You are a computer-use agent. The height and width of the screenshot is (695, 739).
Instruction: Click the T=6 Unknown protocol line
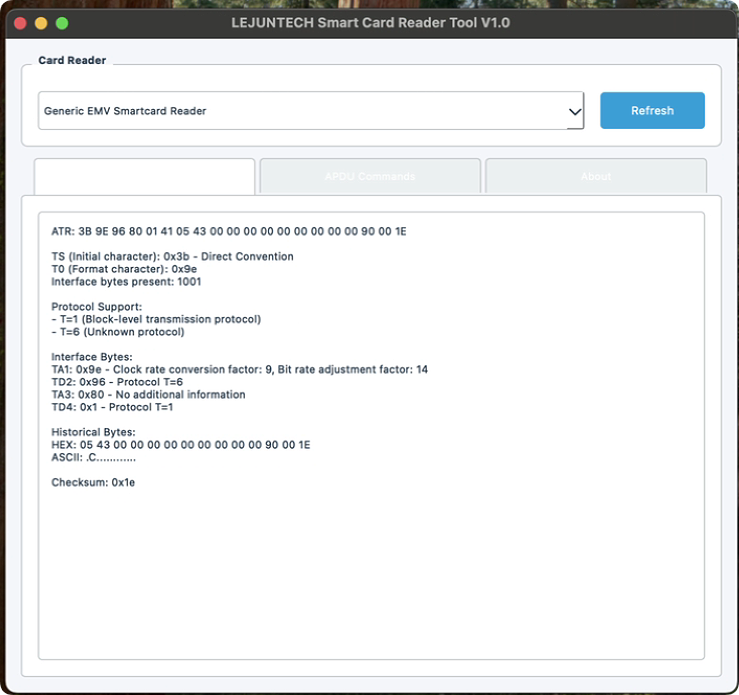pos(120,332)
